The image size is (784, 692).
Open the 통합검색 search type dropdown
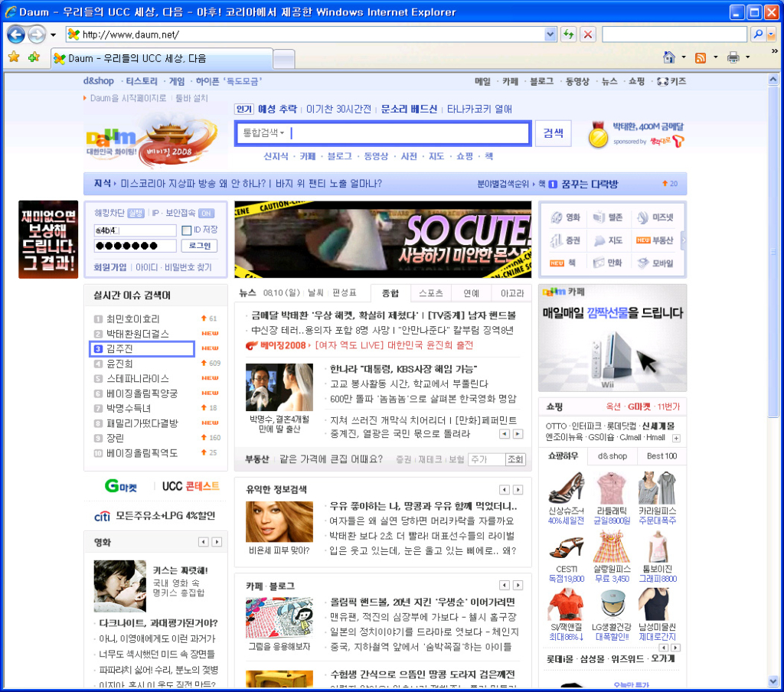263,133
